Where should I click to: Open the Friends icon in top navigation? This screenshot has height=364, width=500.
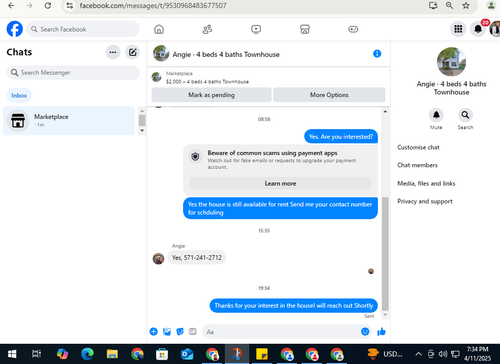(207, 29)
